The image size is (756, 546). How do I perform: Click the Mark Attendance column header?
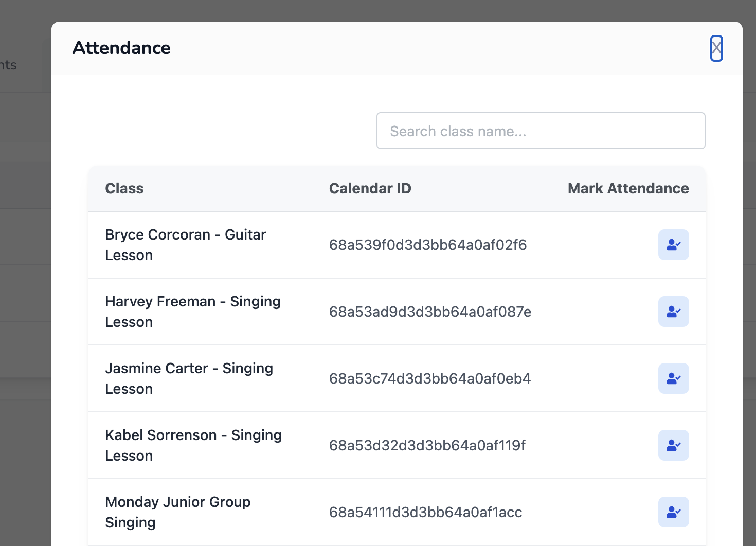(628, 188)
